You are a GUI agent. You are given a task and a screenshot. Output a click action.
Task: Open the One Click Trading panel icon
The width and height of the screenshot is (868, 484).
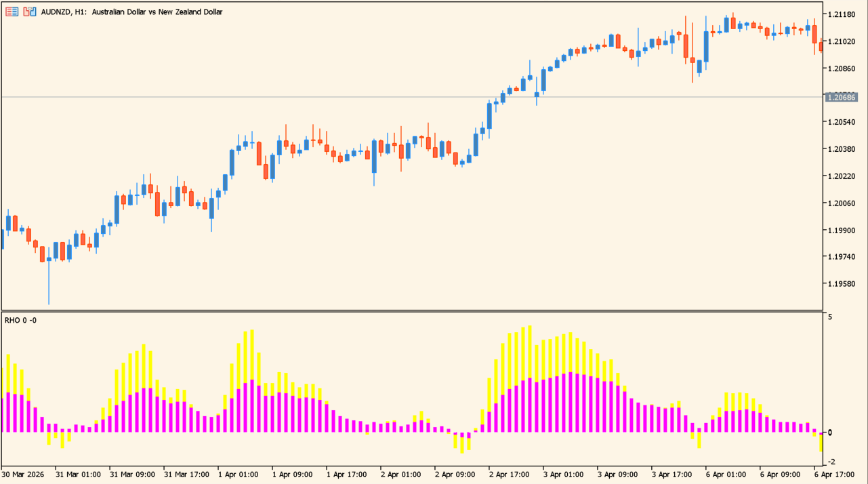(x=12, y=12)
